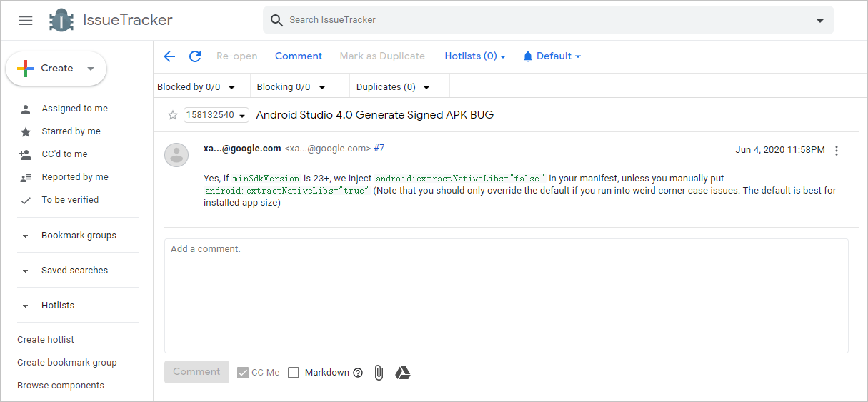Click the notification bell icon
The width and height of the screenshot is (868, 402).
click(x=528, y=56)
